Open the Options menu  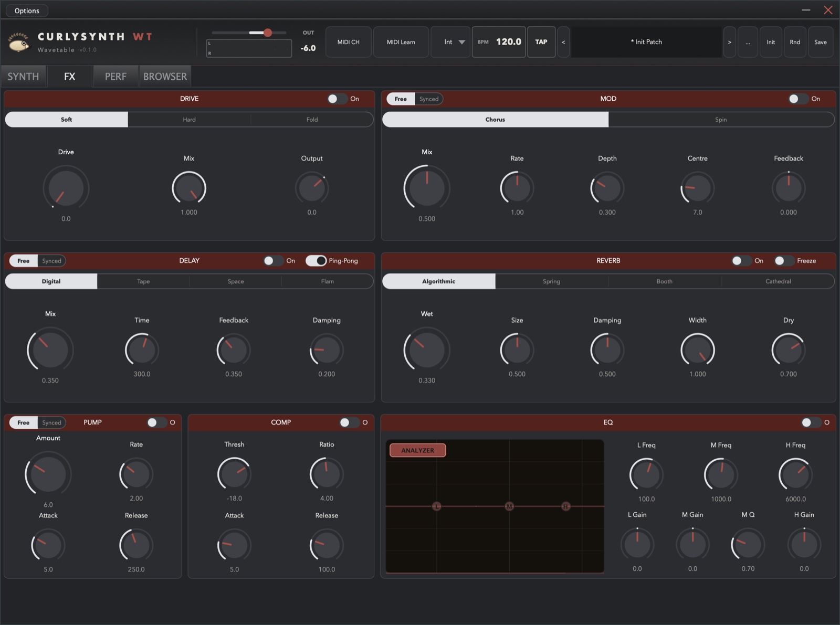tap(27, 10)
